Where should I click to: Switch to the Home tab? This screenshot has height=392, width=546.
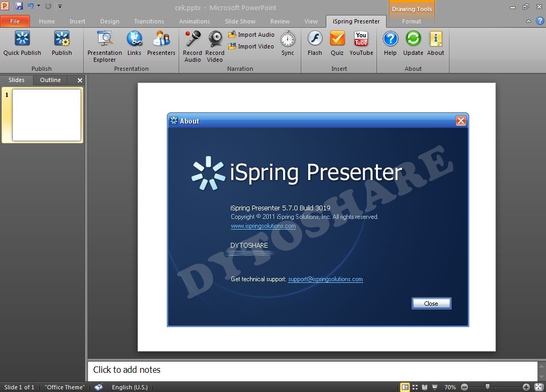click(47, 21)
